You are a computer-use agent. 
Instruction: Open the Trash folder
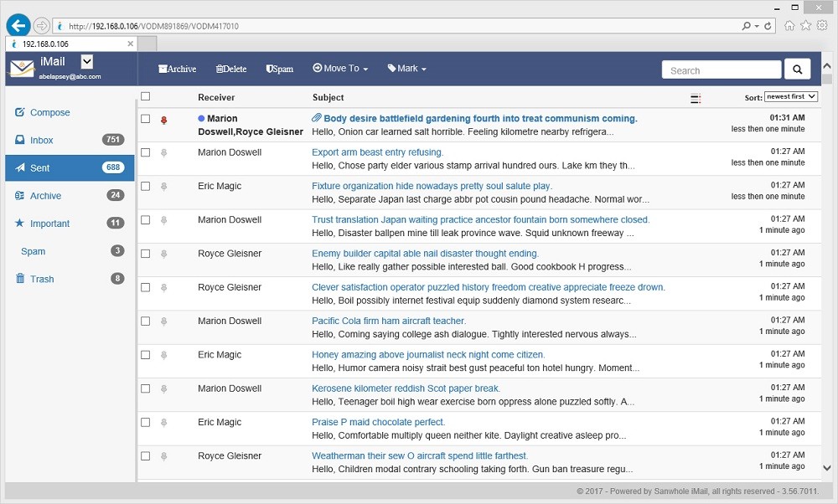click(40, 279)
